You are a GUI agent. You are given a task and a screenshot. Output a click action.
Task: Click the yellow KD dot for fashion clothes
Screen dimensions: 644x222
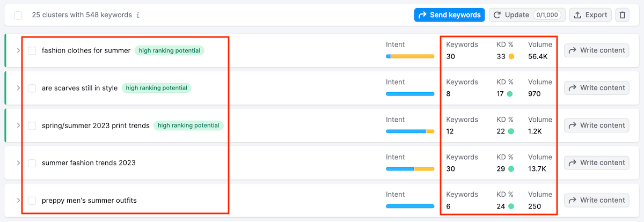click(511, 56)
